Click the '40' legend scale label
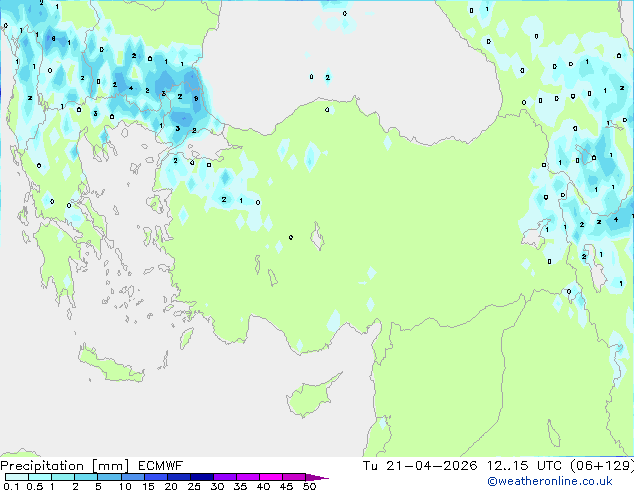The height and width of the screenshot is (490, 634). [263, 486]
